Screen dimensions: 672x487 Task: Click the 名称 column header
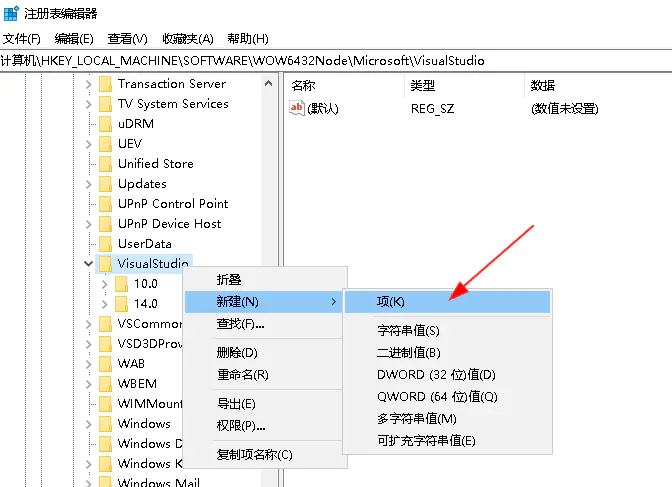click(x=345, y=85)
